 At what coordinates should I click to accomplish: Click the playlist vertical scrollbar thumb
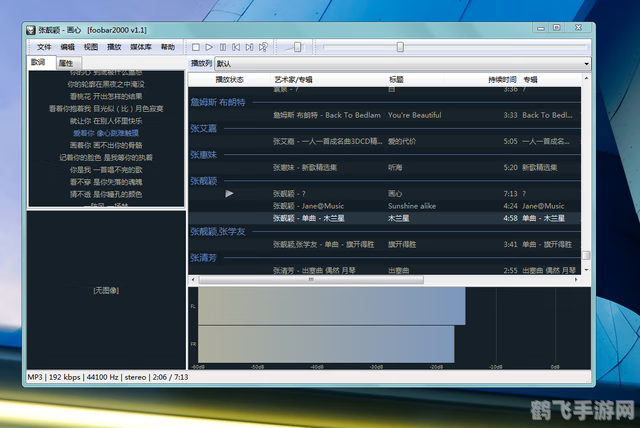[586, 255]
